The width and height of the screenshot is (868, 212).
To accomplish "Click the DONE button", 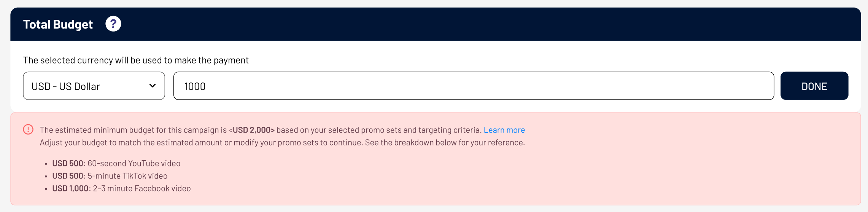I will pos(814,86).
